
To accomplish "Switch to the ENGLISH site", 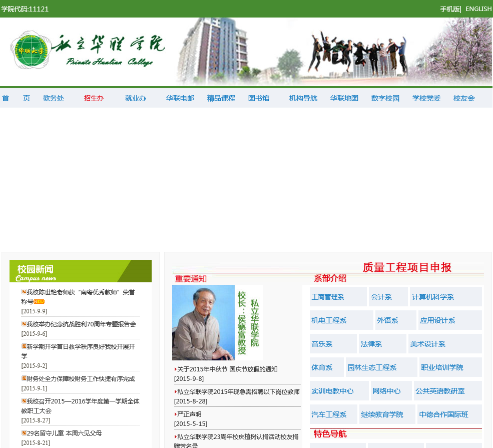I will [478, 9].
